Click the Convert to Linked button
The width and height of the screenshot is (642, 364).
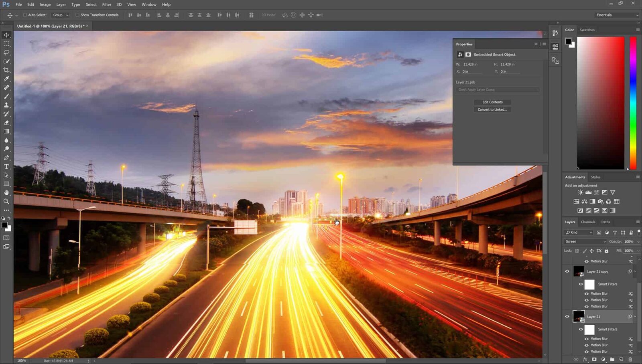[x=492, y=109]
